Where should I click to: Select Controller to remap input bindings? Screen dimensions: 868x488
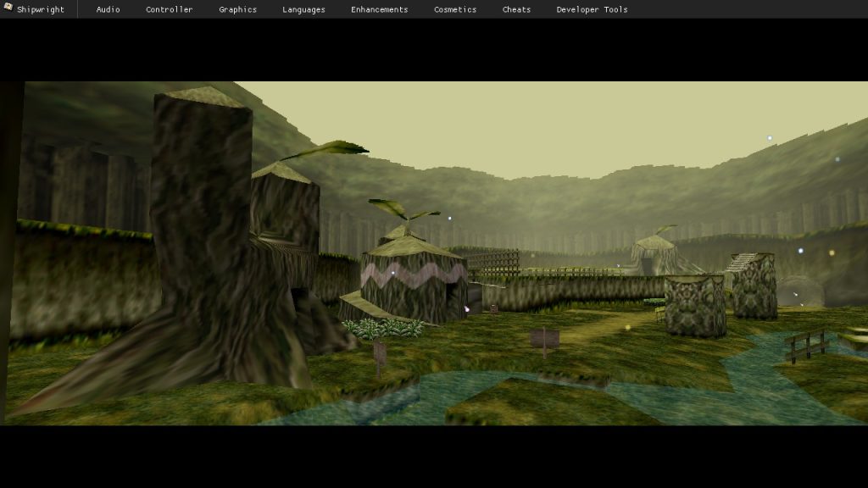169,9
